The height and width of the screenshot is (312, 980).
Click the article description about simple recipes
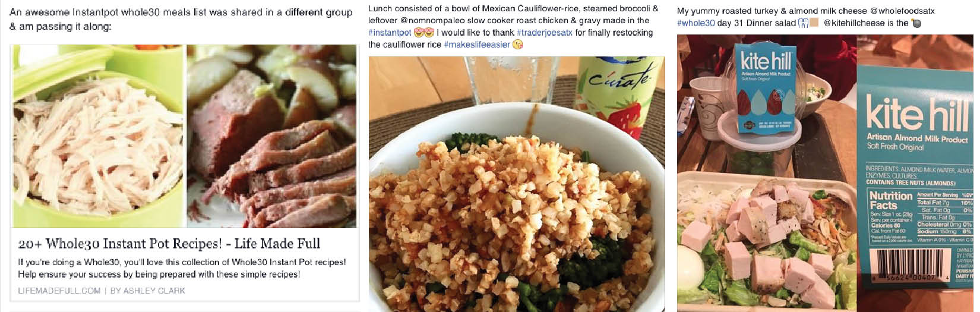(x=182, y=268)
